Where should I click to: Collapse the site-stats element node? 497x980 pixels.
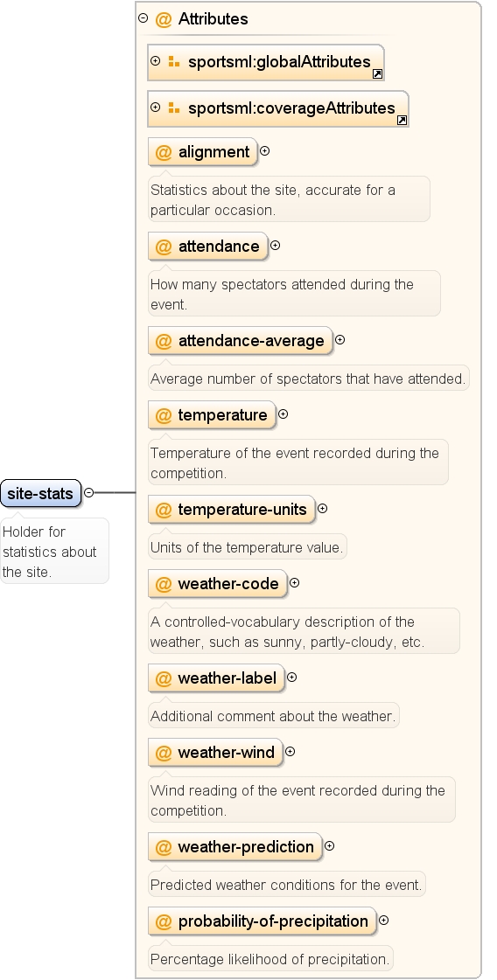point(89,492)
